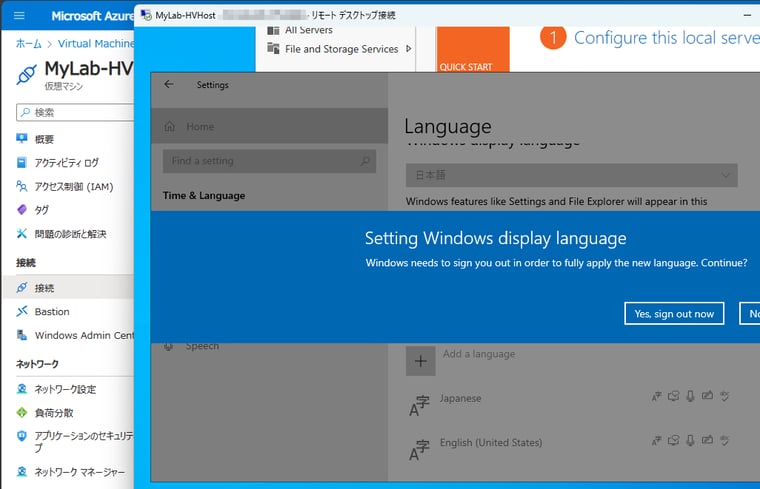Select All Servers in Server Manager
Image resolution: width=760 pixels, height=489 pixels.
(x=309, y=30)
